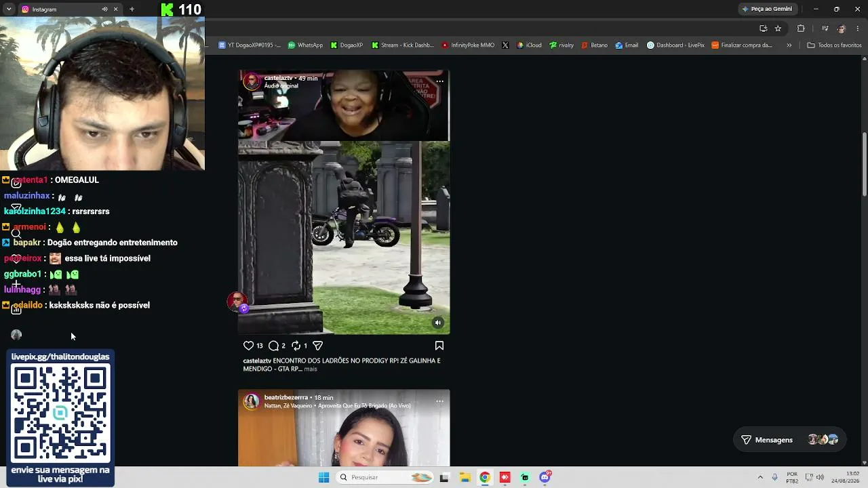Open the media controls toolbar icon
Viewport: 868px width, 488px height.
tap(825, 28)
